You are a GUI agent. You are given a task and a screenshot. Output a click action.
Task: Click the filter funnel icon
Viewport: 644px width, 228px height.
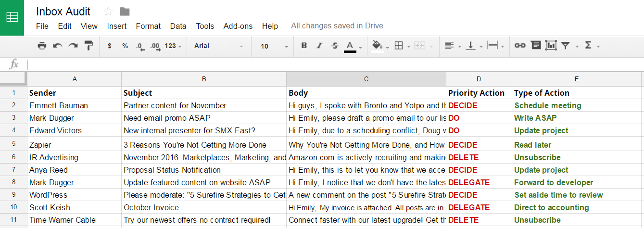[x=566, y=46]
